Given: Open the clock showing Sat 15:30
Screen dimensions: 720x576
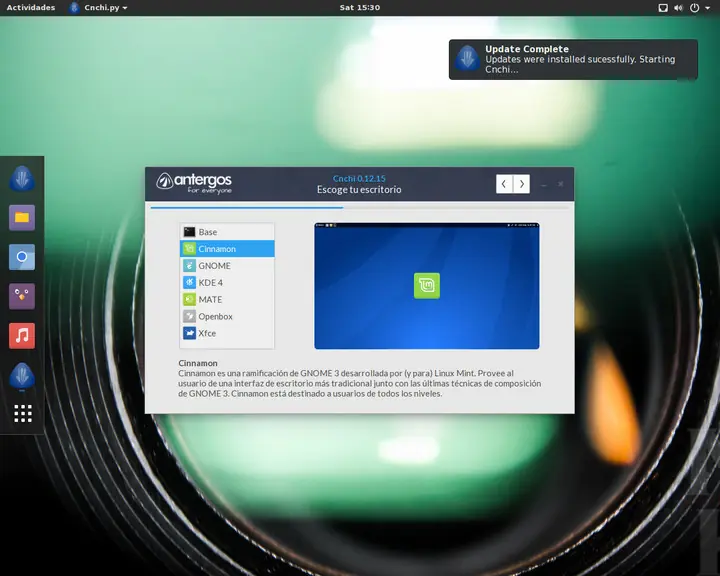Looking at the screenshot, I should (x=360, y=7).
